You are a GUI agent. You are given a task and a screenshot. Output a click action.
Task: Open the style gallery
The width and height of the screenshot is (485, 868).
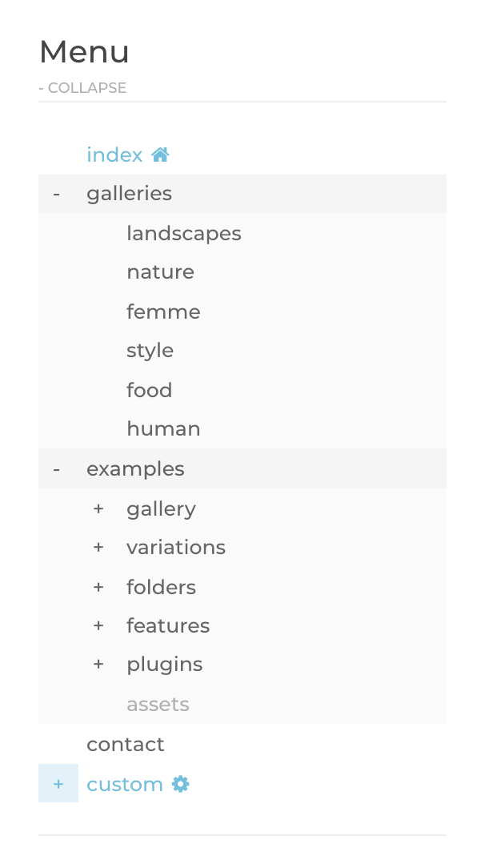point(150,351)
